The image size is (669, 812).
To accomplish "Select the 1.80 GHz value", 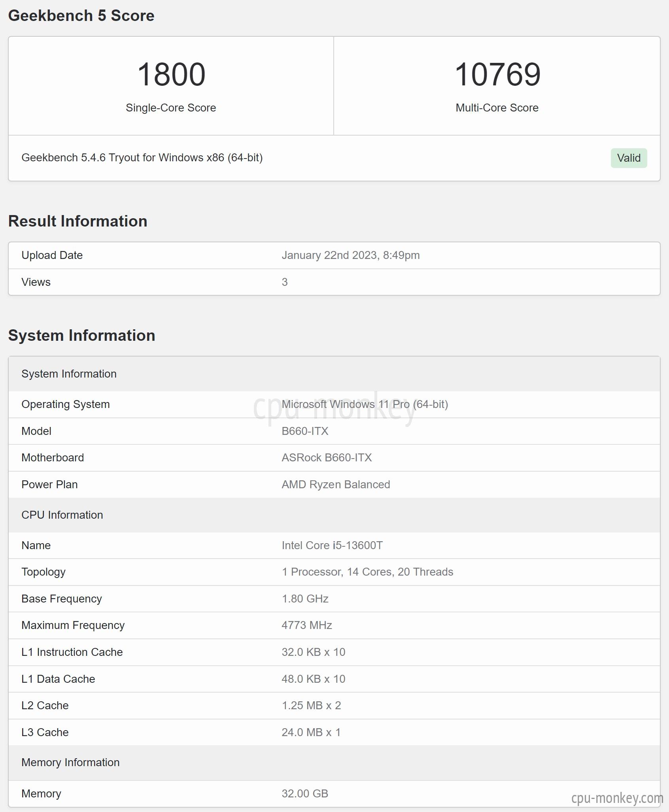I will click(x=305, y=599).
